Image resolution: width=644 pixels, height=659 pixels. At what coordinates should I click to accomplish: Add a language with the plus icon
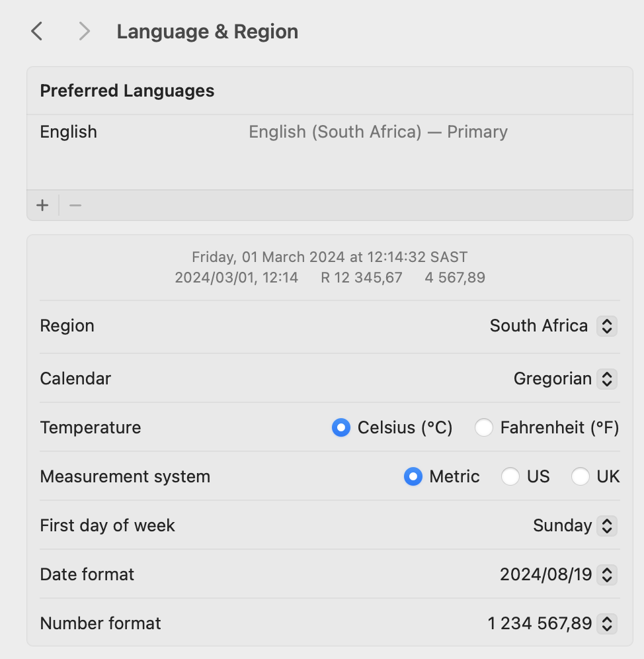tap(42, 206)
